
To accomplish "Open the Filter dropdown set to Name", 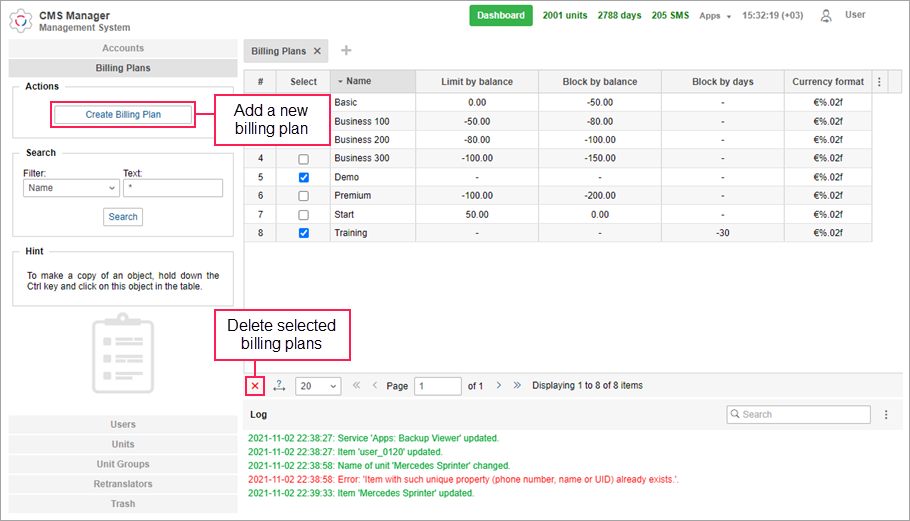I will (x=71, y=188).
